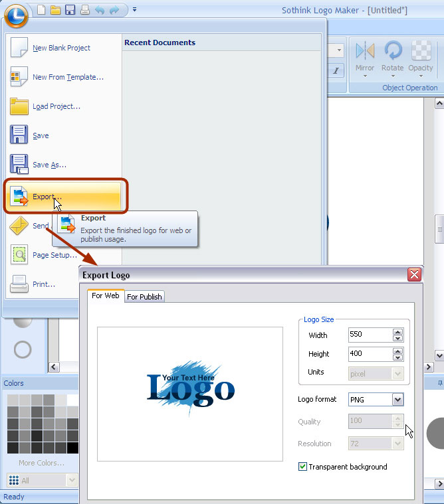Image resolution: width=444 pixels, height=504 pixels.
Task: Click the Height input field
Action: coord(370,353)
